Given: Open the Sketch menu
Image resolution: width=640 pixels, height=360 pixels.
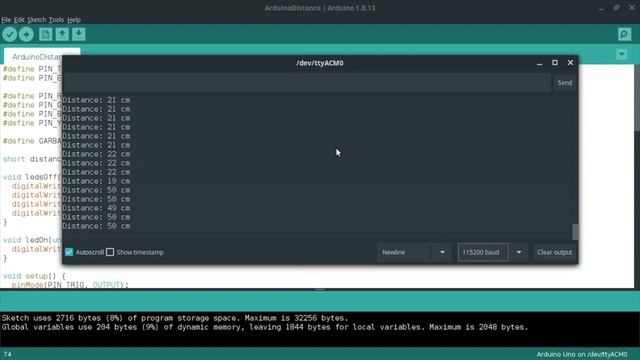Looking at the screenshot, I should click(x=36, y=20).
